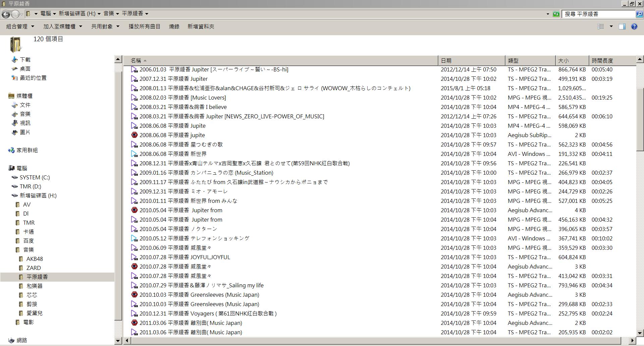Image resolution: width=644 pixels, height=346 pixels.
Task: Select the 電影 folder
Action: [x=28, y=322]
